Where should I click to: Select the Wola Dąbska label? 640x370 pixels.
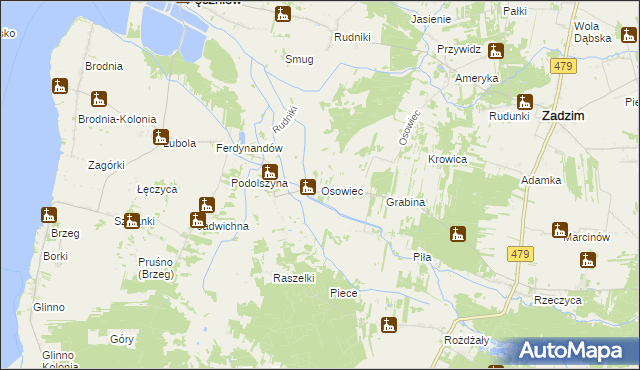coord(593,32)
